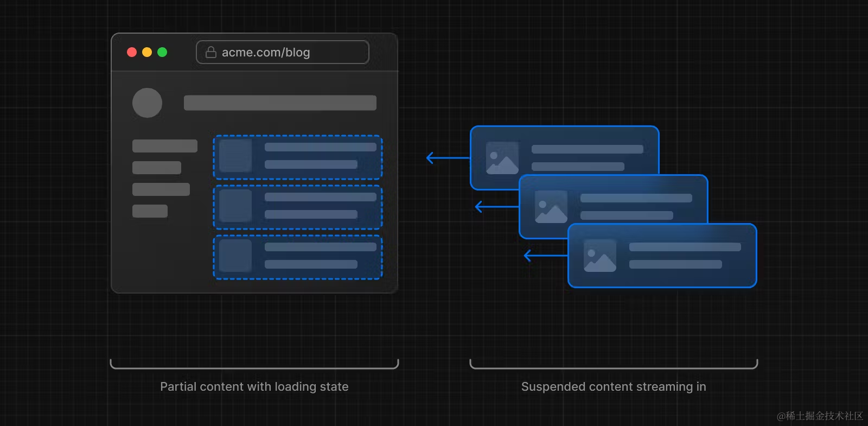This screenshot has height=426, width=868.
Task: Click the acme.com/blog address bar
Action: pyautogui.click(x=283, y=52)
